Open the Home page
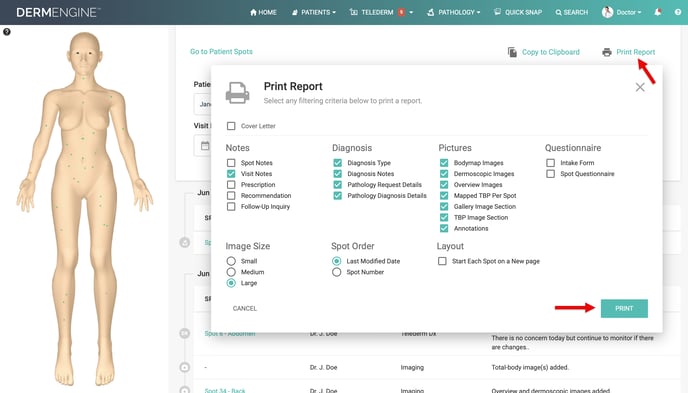The image size is (688, 393). [263, 12]
